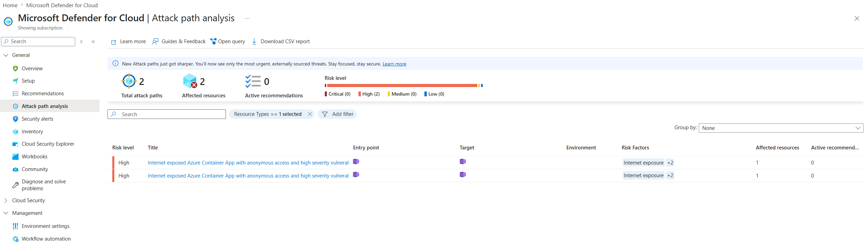This screenshot has height=244, width=868.
Task: Click the Workbooks chart icon
Action: [x=15, y=157]
